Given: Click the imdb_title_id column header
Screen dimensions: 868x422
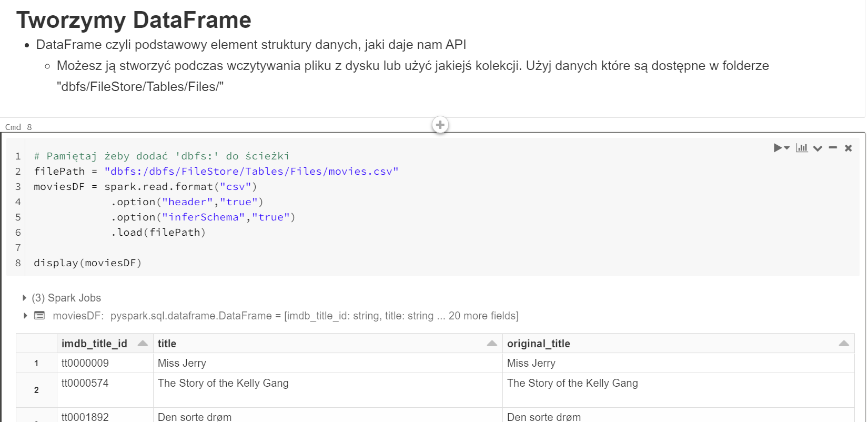Looking at the screenshot, I should point(94,344).
